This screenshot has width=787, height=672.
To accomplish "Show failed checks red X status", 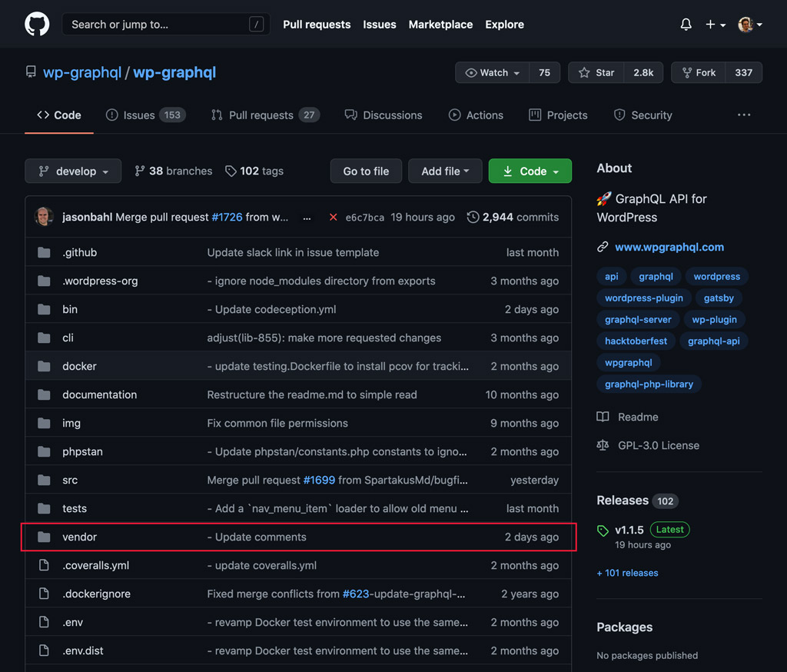I will (x=333, y=217).
